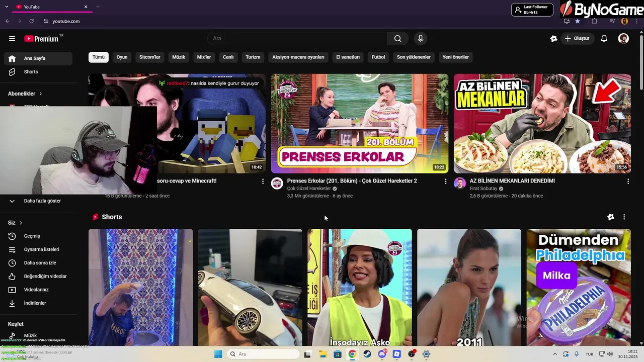Image resolution: width=644 pixels, height=362 pixels.
Task: Open the Prenses Erkolar video thumbnail
Action: pos(360,124)
